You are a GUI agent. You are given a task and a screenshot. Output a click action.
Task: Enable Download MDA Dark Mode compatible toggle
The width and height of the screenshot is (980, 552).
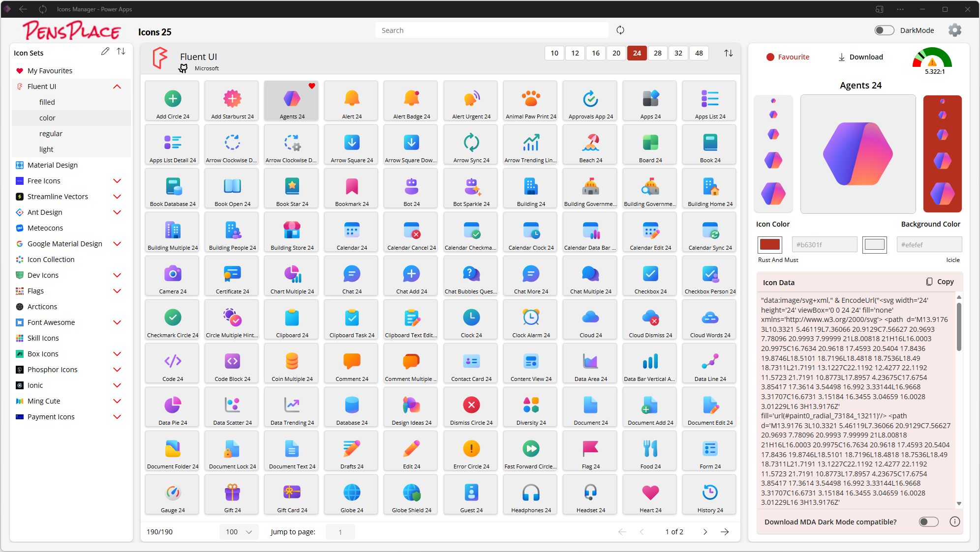pos(928,522)
